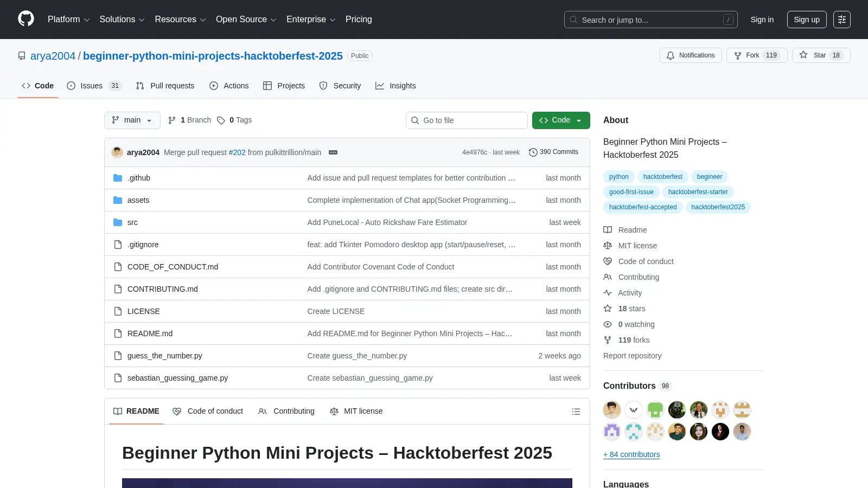Click the Sign up button
The image size is (868, 488).
point(807,20)
